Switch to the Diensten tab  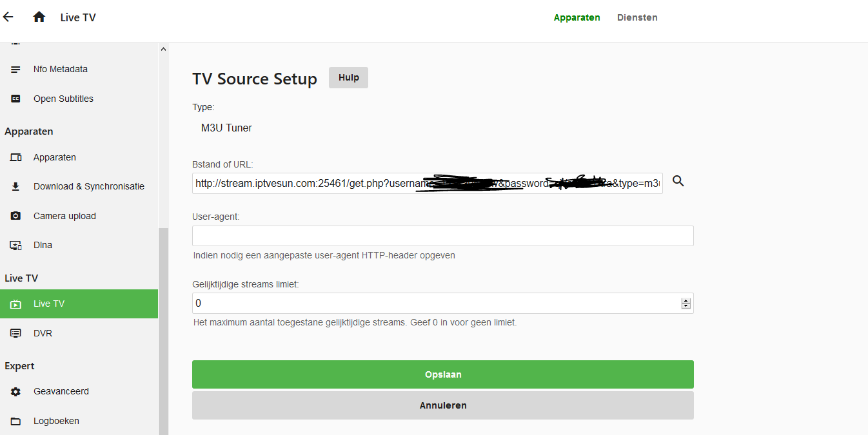[637, 17]
